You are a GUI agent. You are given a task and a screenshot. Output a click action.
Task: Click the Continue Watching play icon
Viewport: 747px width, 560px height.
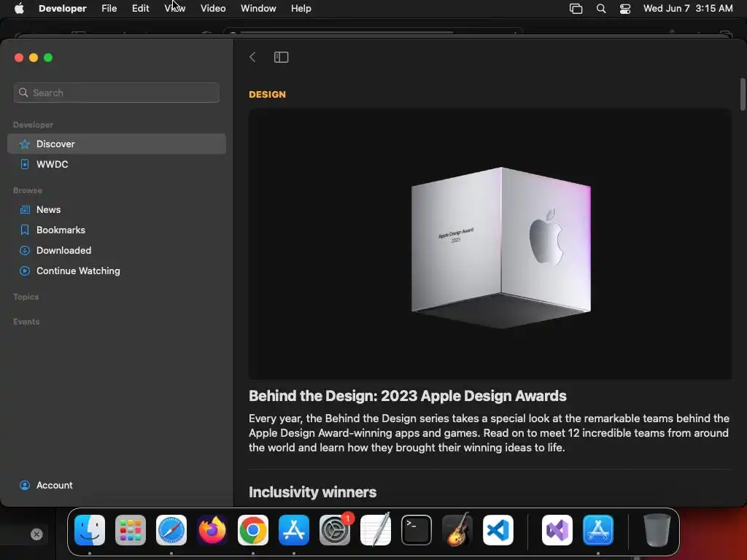click(25, 271)
